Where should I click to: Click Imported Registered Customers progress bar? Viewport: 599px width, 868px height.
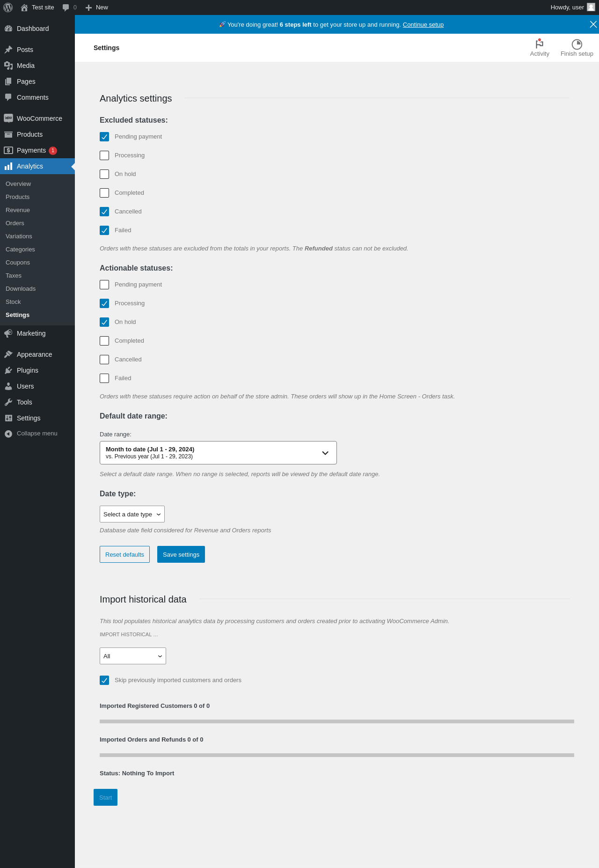pos(337,721)
